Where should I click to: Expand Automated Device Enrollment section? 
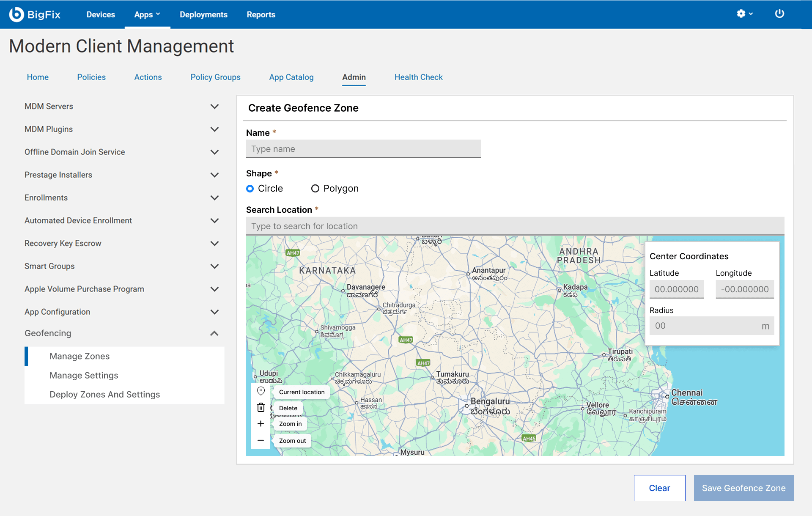tap(214, 220)
